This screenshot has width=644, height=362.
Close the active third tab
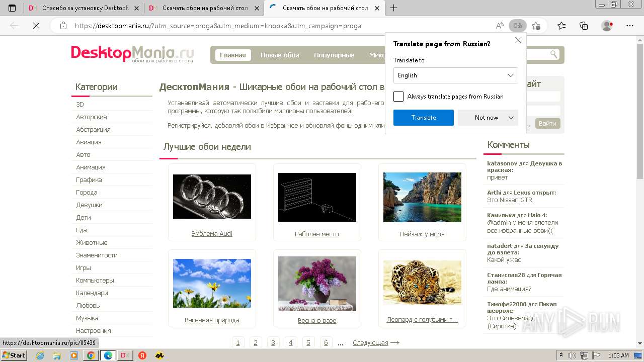click(x=377, y=8)
